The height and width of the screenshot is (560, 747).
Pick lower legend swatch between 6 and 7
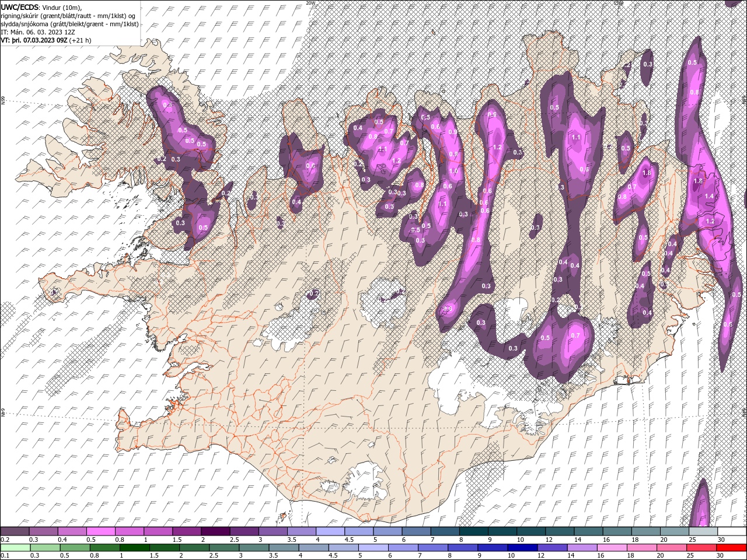tap(403, 548)
